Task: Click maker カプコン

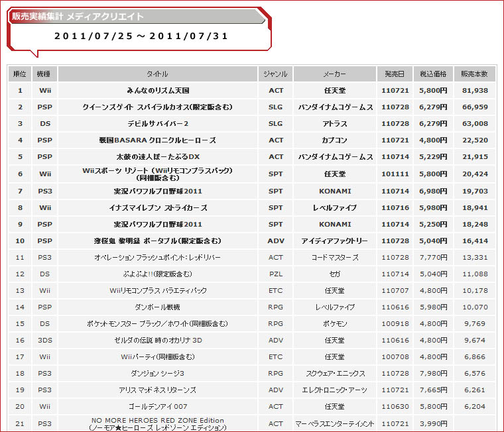Action: click(335, 140)
